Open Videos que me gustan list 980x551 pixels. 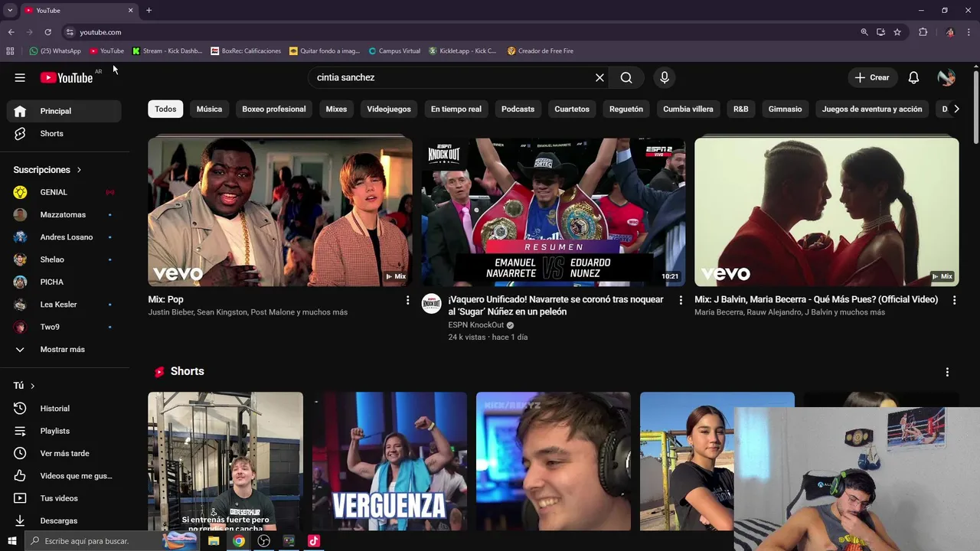tap(64, 476)
